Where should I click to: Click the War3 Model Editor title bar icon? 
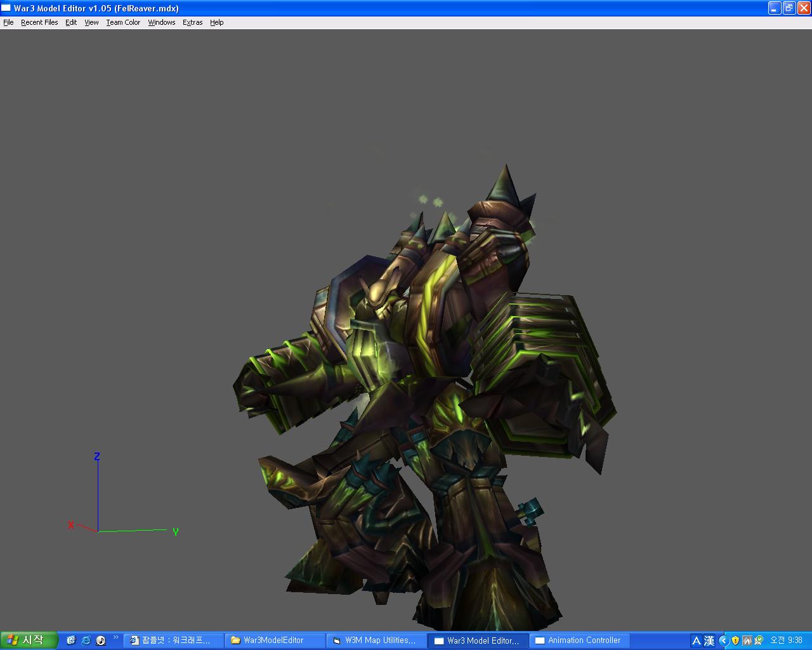click(x=6, y=8)
